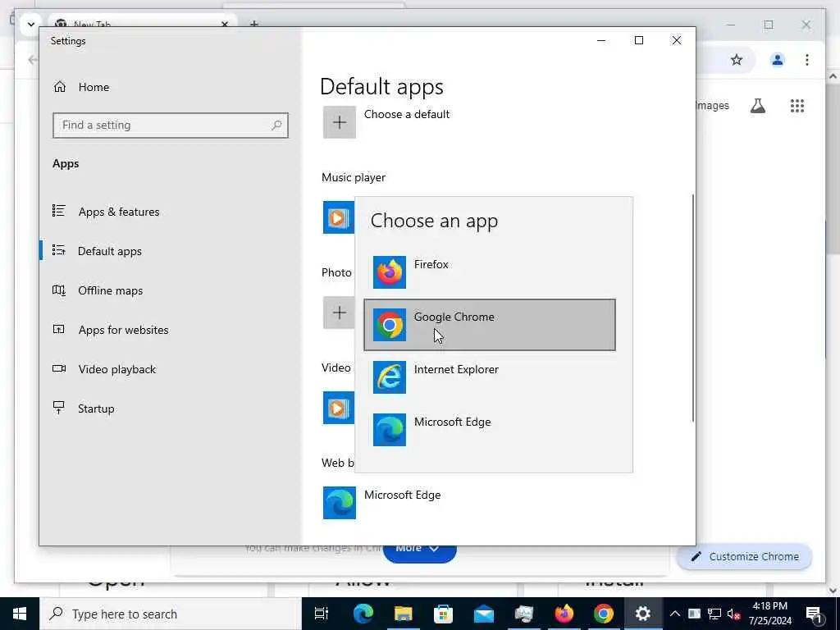Click Images link in Chrome page
The height and width of the screenshot is (630, 840).
click(713, 106)
